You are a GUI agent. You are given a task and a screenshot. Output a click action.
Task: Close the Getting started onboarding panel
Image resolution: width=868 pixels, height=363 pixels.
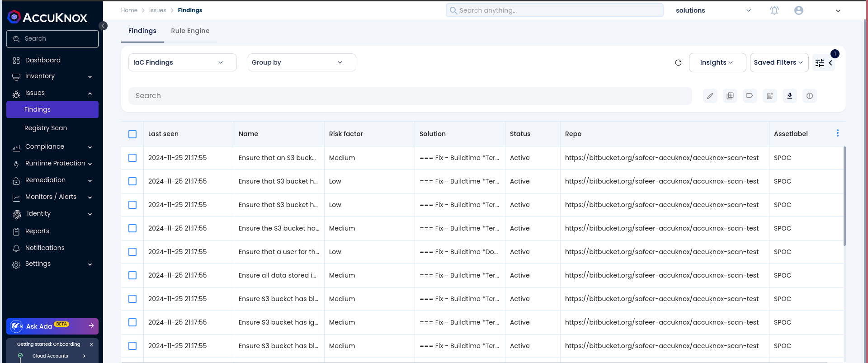[x=92, y=344]
